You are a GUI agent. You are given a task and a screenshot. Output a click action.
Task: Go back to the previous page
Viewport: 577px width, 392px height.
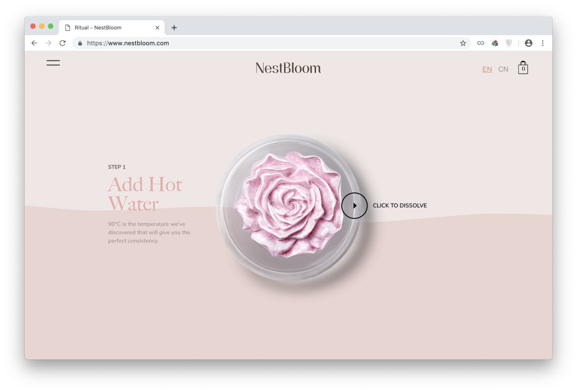pyautogui.click(x=34, y=43)
